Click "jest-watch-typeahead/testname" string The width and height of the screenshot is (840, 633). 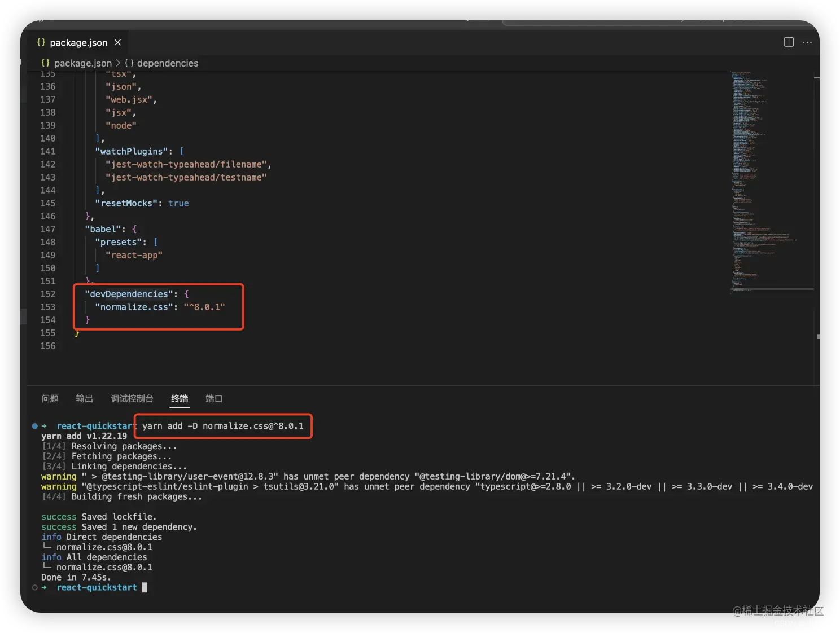(186, 177)
